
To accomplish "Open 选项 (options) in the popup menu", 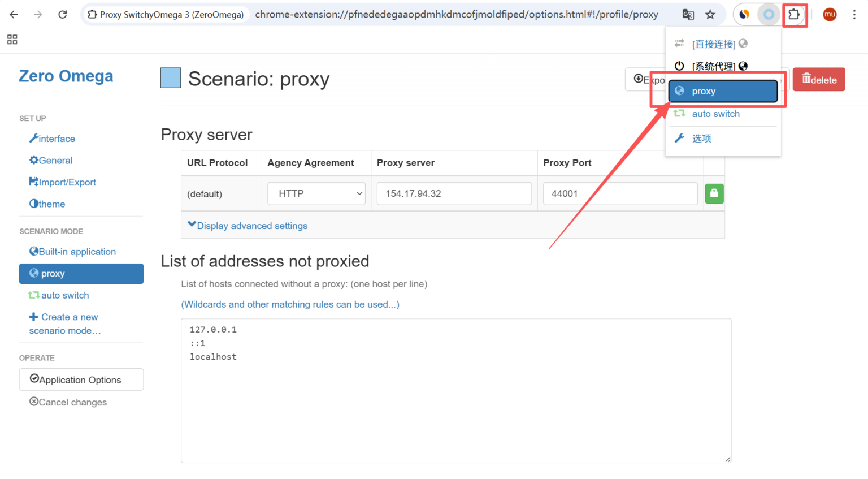I will click(701, 138).
